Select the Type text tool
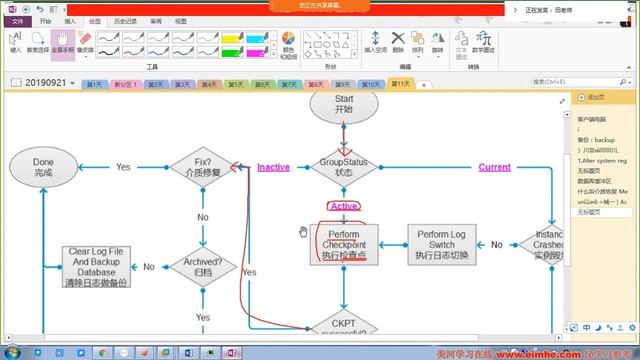 [15, 42]
